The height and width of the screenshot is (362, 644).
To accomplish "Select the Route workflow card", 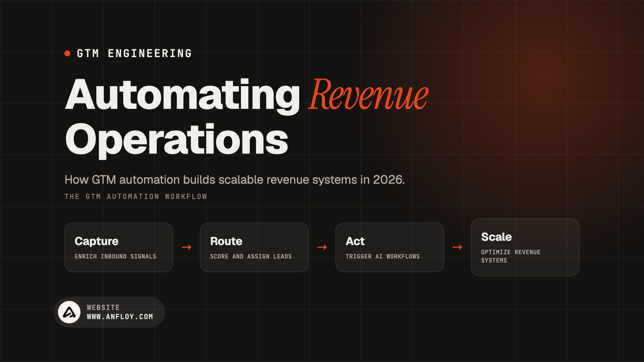I will tap(254, 247).
